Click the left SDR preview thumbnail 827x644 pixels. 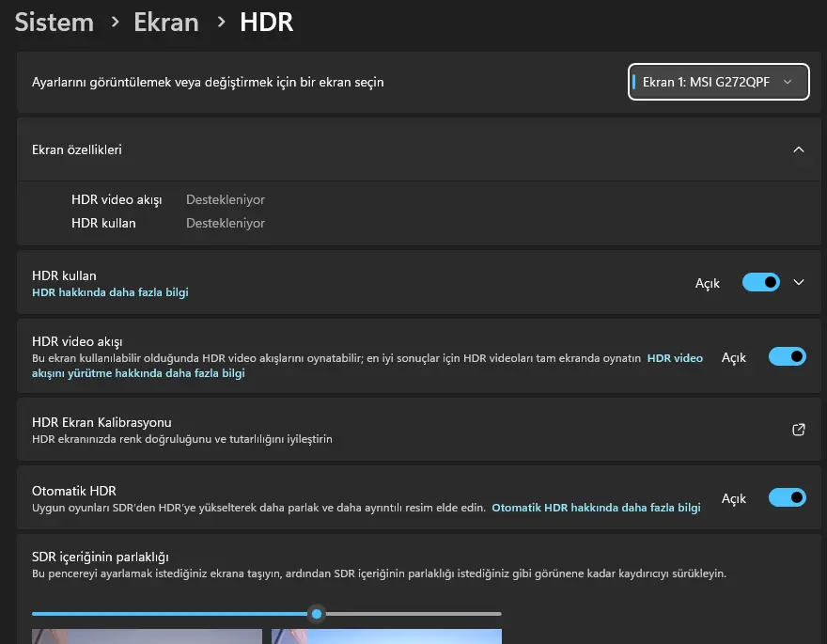tap(147, 636)
